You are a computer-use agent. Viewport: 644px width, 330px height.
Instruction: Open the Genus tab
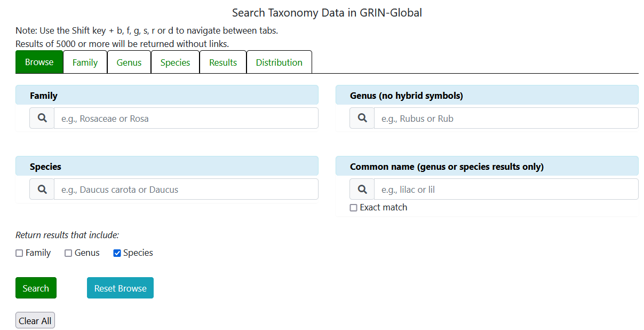129,62
